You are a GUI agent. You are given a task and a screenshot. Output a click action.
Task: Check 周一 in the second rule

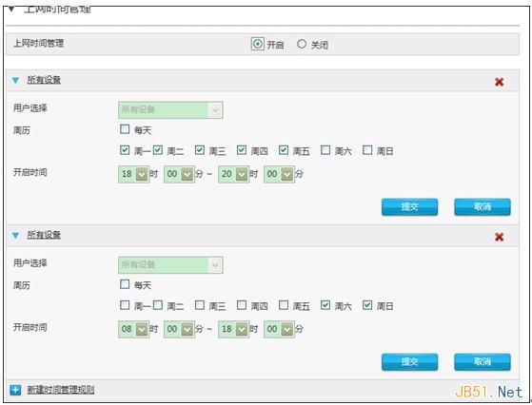pyautogui.click(x=125, y=305)
